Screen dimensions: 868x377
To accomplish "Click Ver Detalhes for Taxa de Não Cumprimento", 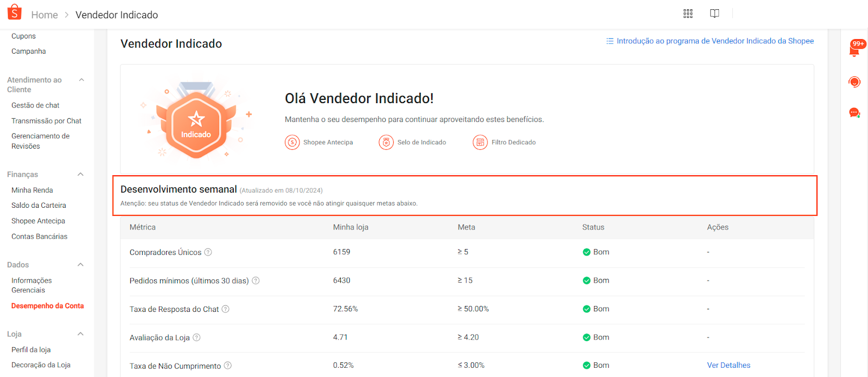I will point(729,365).
